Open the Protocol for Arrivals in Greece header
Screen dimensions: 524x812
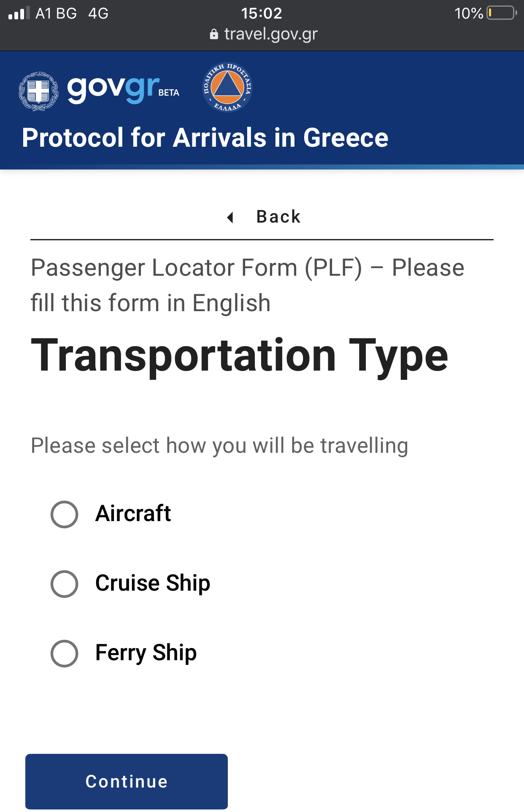(x=205, y=138)
